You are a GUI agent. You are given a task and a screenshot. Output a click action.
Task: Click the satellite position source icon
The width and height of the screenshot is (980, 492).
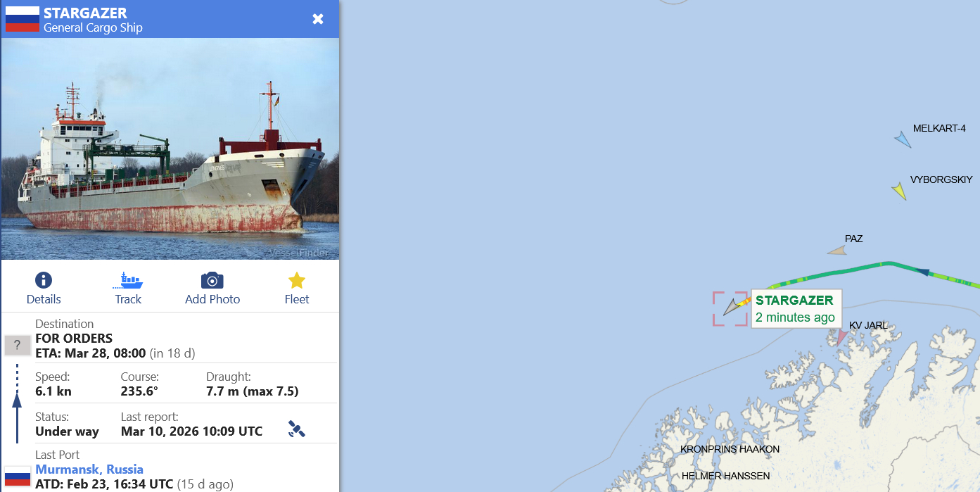(x=297, y=429)
